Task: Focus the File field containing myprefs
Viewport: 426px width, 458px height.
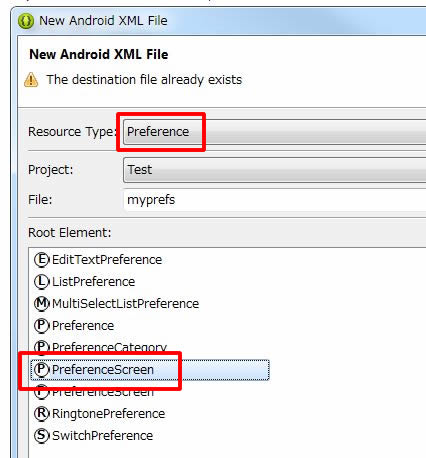Action: pyautogui.click(x=275, y=200)
